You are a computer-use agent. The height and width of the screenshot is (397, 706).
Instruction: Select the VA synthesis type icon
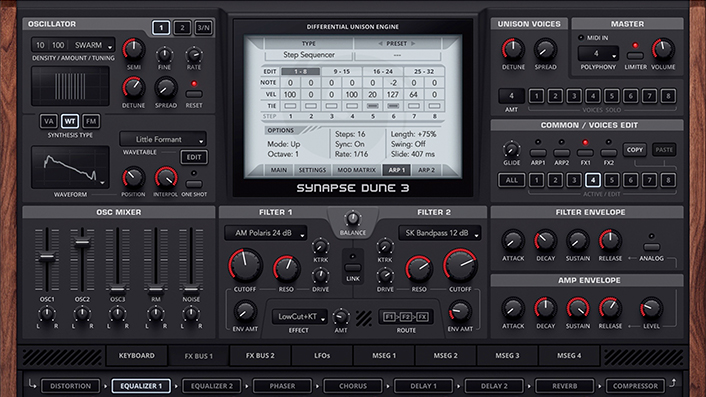tap(49, 121)
